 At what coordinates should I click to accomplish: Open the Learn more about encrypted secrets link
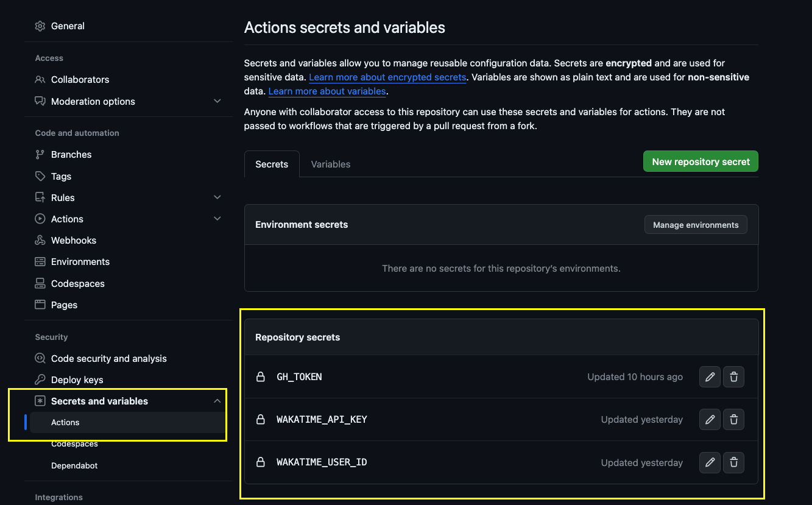pyautogui.click(x=387, y=77)
